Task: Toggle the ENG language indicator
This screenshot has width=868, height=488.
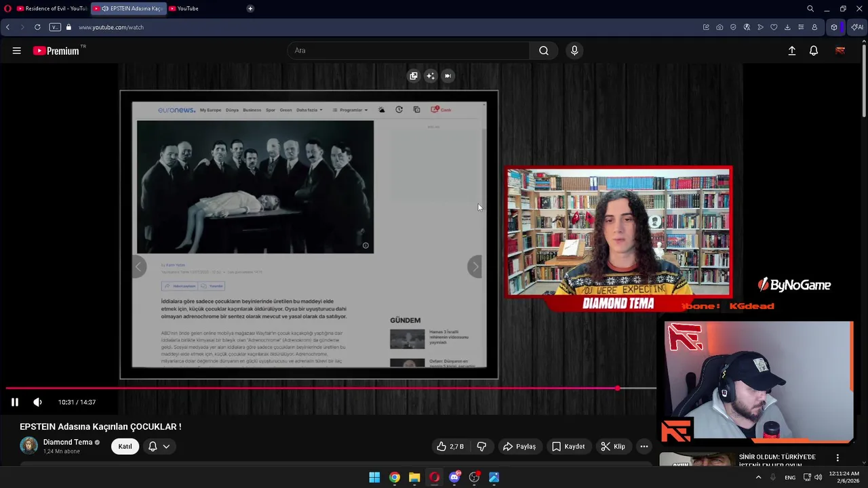Action: point(790,478)
